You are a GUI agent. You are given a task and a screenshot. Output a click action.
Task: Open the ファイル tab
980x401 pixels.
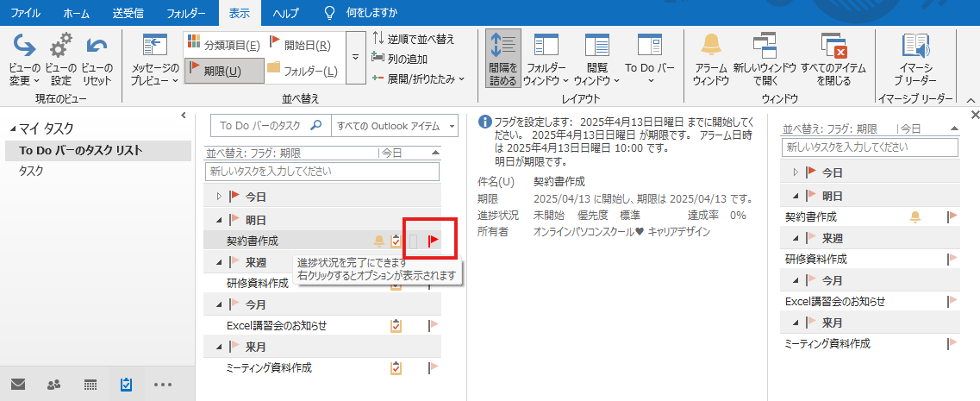point(26,13)
